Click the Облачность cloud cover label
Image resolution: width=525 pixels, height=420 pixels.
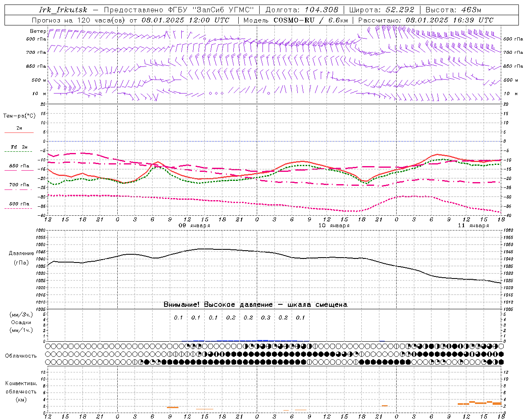[21, 356]
